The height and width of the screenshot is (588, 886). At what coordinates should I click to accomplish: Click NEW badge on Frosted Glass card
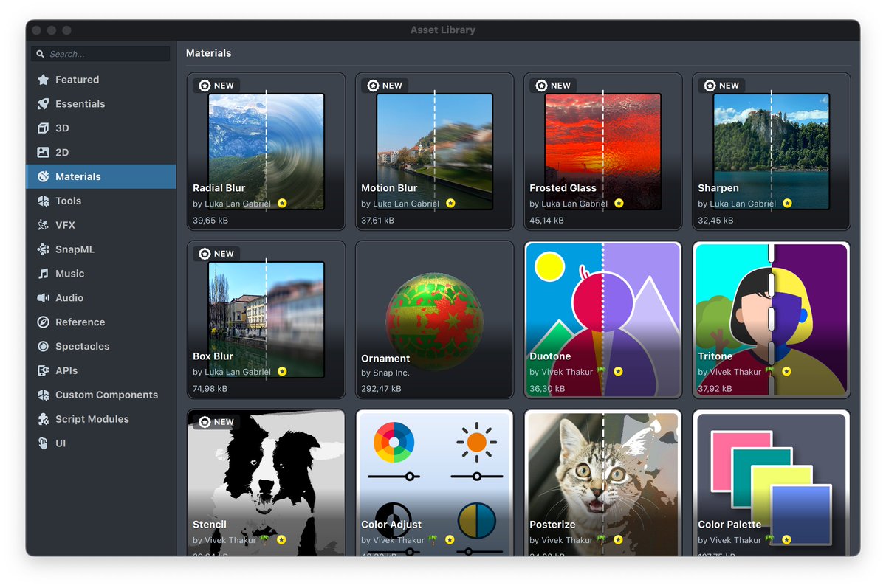click(x=553, y=86)
